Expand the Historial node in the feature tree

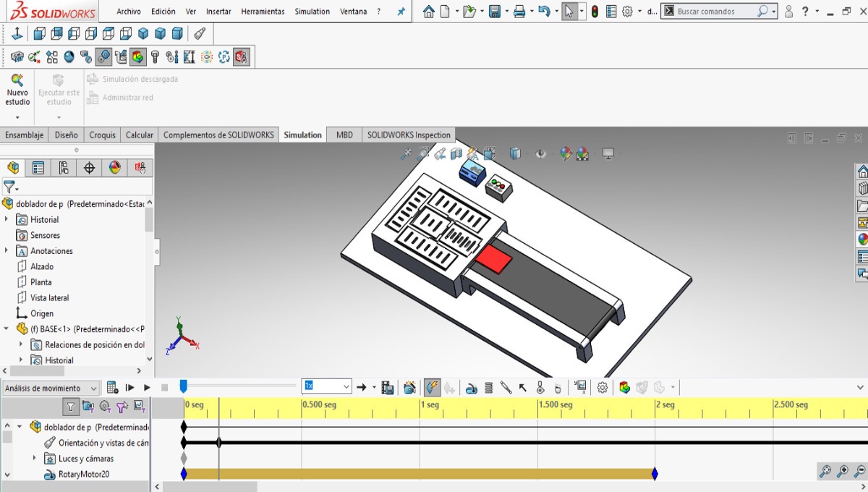[7, 219]
